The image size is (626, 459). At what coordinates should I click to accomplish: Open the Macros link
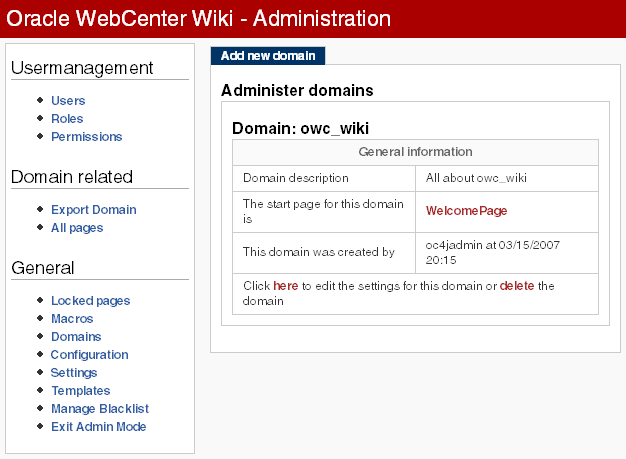(72, 319)
